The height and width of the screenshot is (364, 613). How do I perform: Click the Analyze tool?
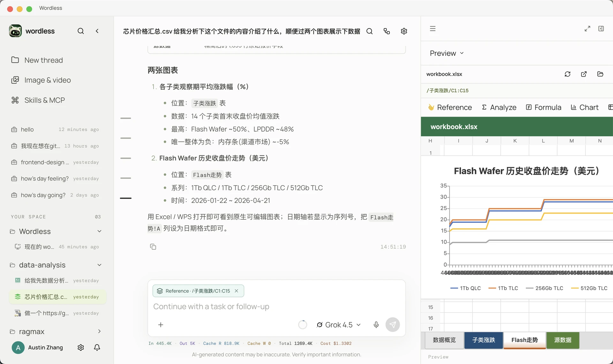click(499, 107)
